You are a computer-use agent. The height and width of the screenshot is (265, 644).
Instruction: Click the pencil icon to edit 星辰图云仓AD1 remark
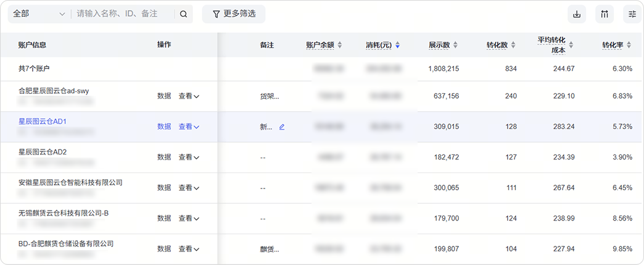click(282, 127)
